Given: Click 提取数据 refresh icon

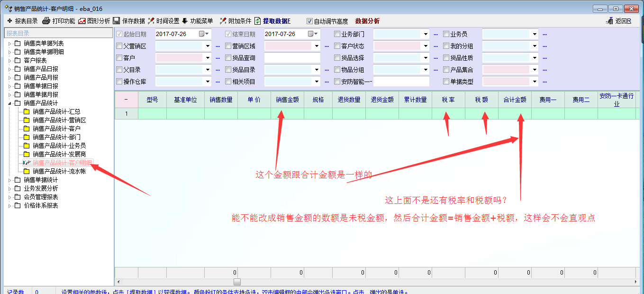Looking at the screenshot, I should pyautogui.click(x=258, y=21).
